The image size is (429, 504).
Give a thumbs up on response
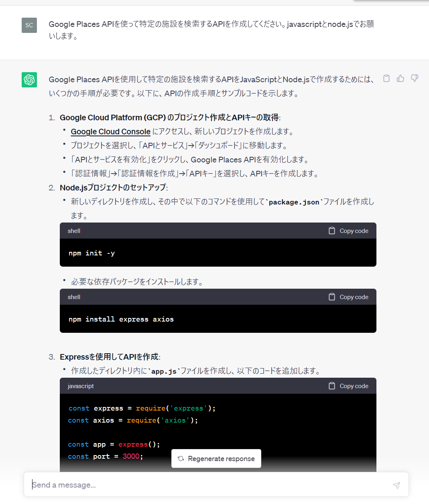pos(401,79)
